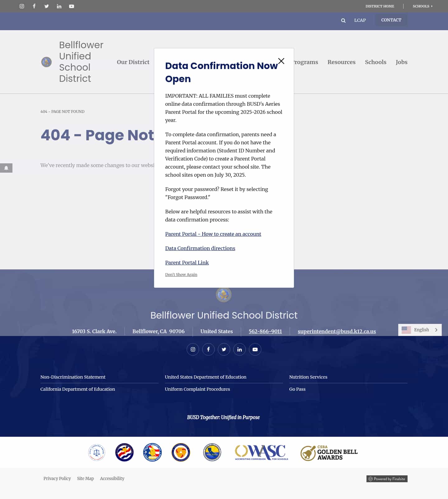Screen dimensions: 448x499
Task: Click the 'BUSD Together: Unified in Purpose' tagline
Action: pyautogui.click(x=223, y=417)
